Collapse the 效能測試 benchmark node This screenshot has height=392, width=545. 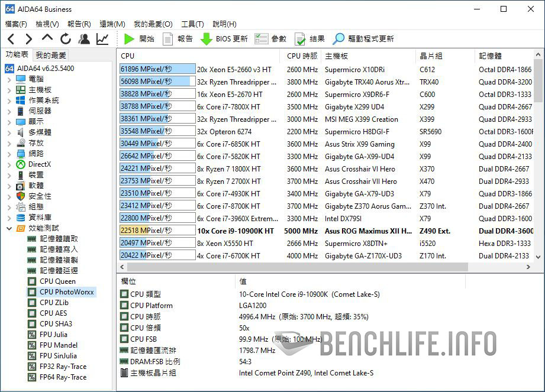click(x=9, y=228)
